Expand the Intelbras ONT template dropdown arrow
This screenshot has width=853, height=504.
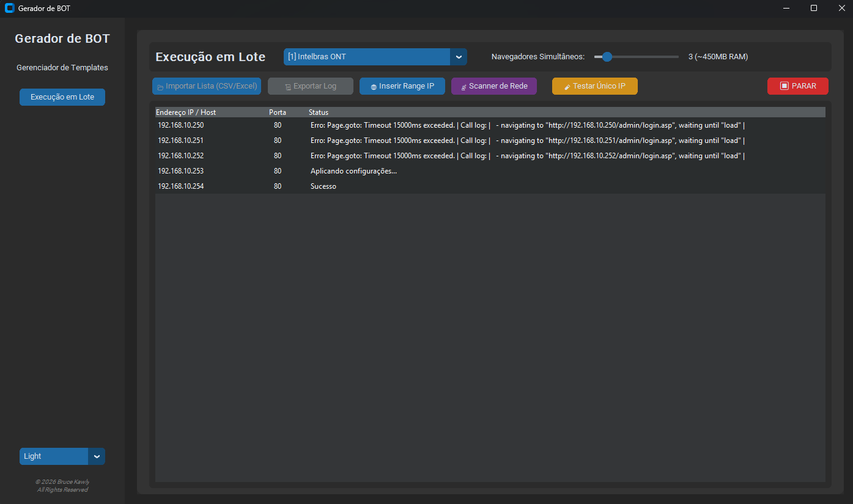(x=459, y=57)
